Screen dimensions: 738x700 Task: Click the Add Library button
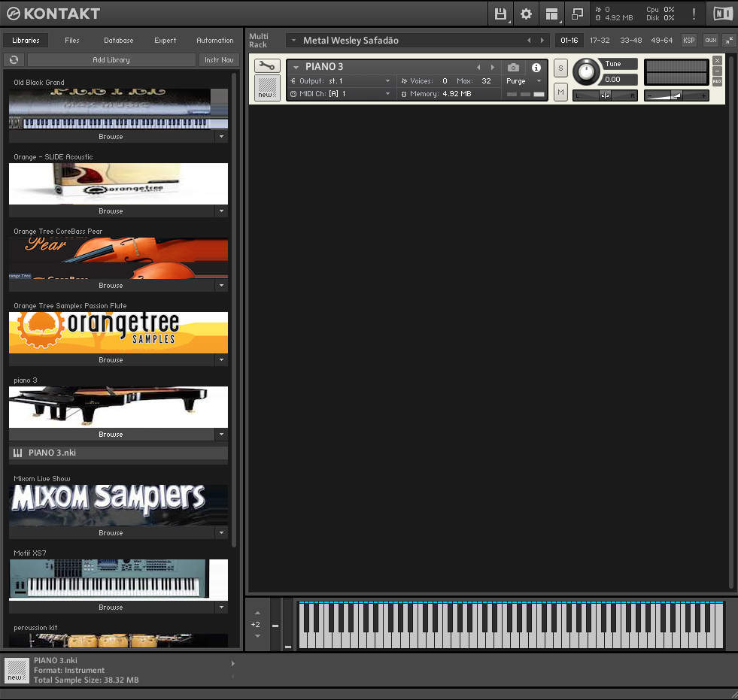(x=111, y=59)
